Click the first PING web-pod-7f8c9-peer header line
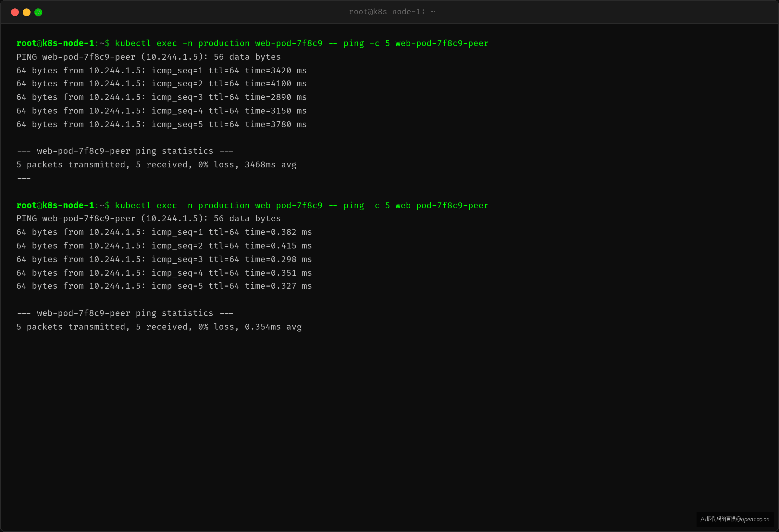The image size is (779, 532). (x=148, y=57)
